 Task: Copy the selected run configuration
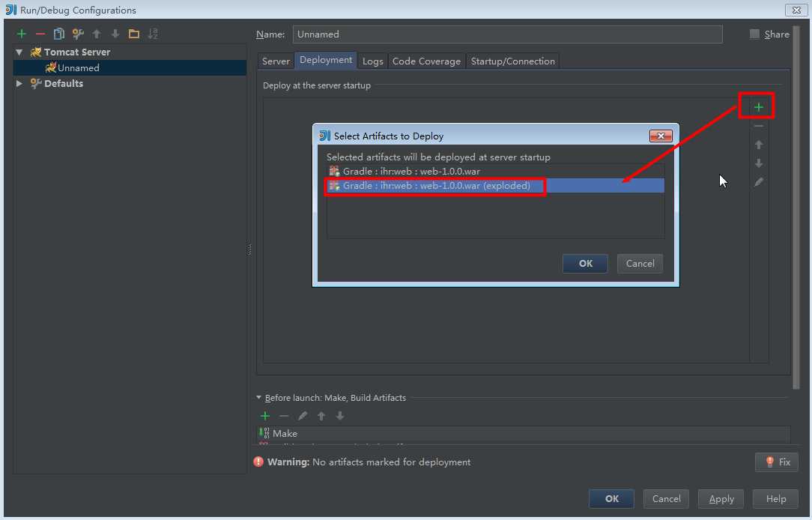pos(59,34)
